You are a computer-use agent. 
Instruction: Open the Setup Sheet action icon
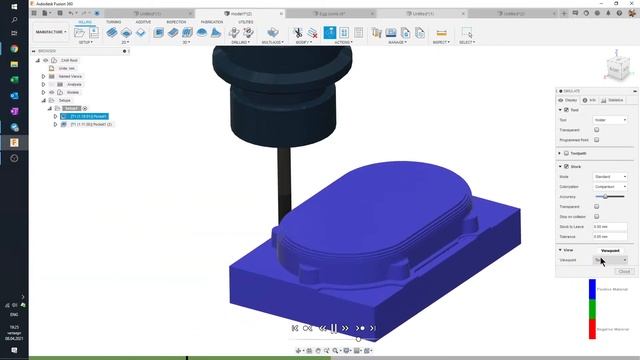(x=358, y=32)
